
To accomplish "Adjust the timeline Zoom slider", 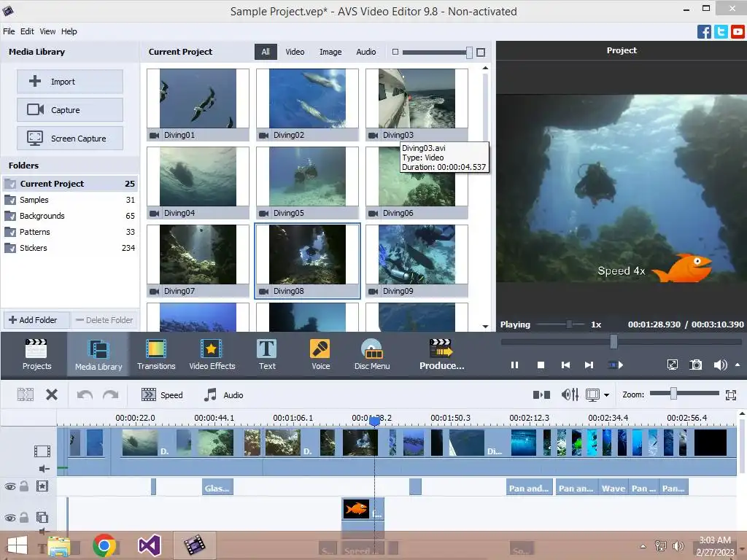I will 673,393.
